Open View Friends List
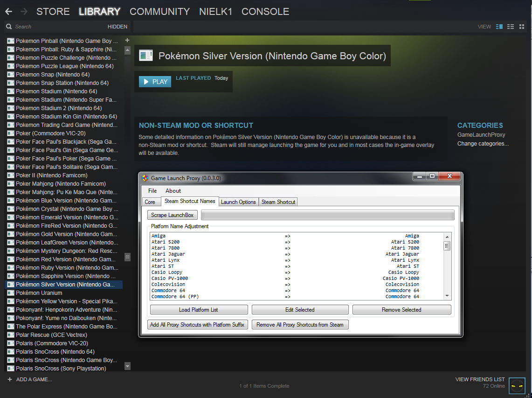532x398 pixels. tap(480, 379)
